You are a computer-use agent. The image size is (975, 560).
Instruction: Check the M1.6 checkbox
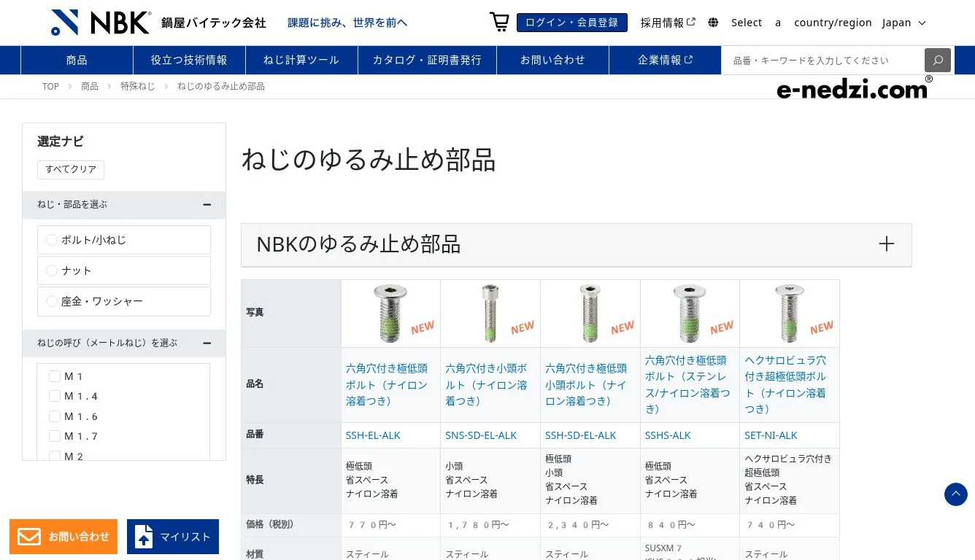[x=55, y=416]
